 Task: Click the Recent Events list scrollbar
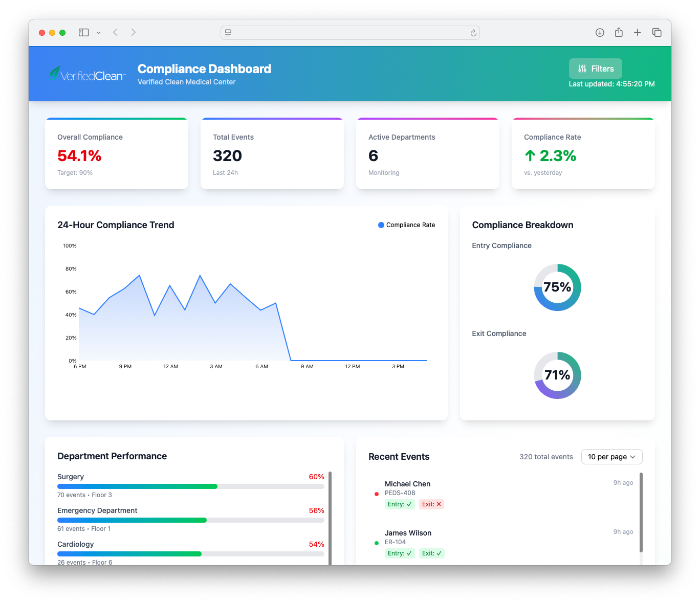[x=641, y=511]
